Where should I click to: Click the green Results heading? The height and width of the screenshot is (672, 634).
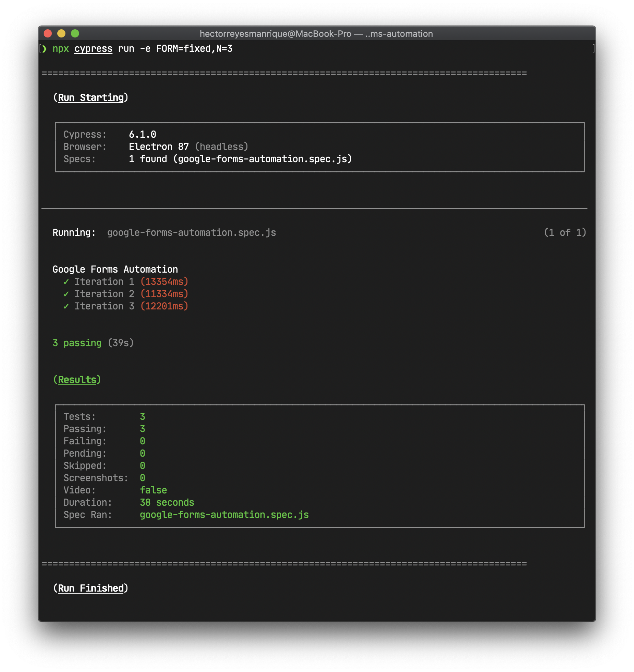[77, 380]
